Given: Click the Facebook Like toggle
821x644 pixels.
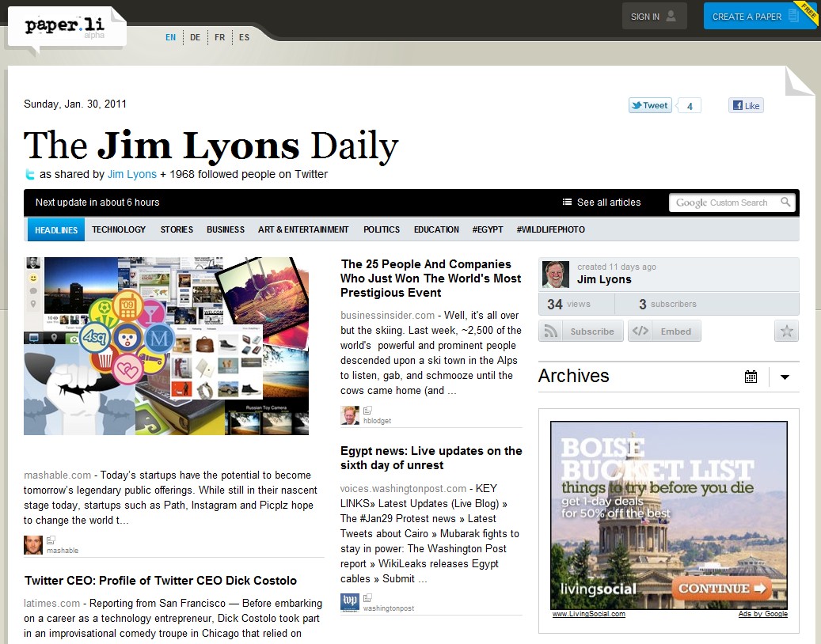Looking at the screenshot, I should 745,104.
